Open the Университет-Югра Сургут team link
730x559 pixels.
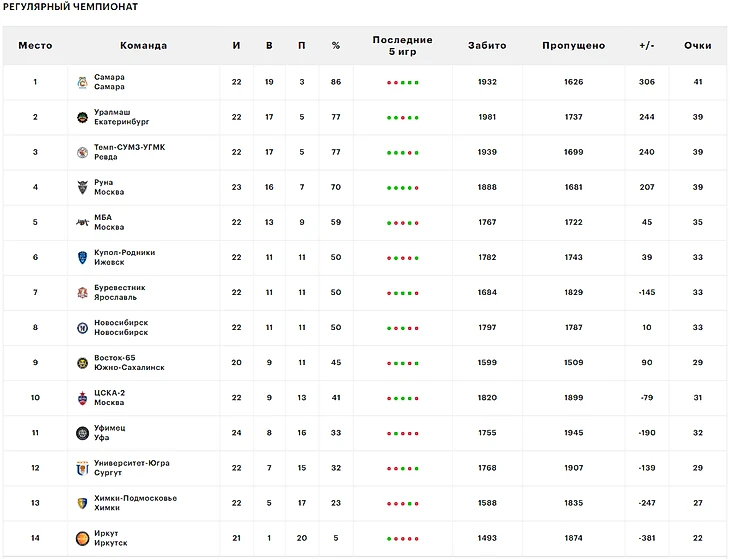pos(132,468)
